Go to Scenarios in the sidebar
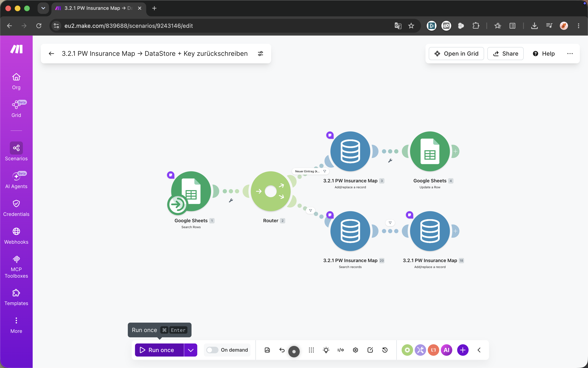588x368 pixels. [16, 151]
